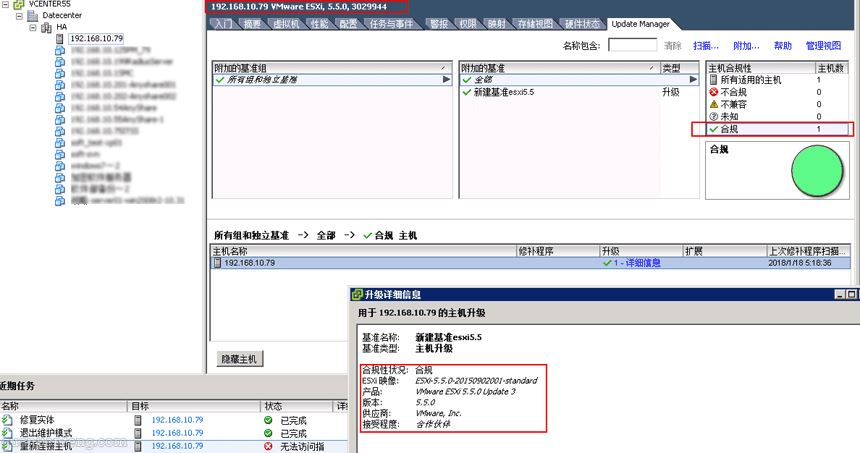Viewport: 860px width, 453px height.
Task: Click the green completed icon for 修复实体
Action: click(x=268, y=420)
